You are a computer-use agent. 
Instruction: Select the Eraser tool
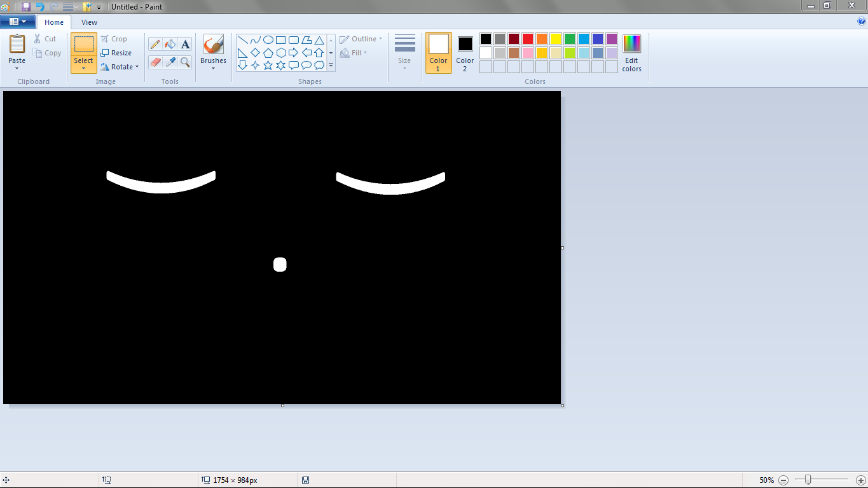click(x=155, y=62)
